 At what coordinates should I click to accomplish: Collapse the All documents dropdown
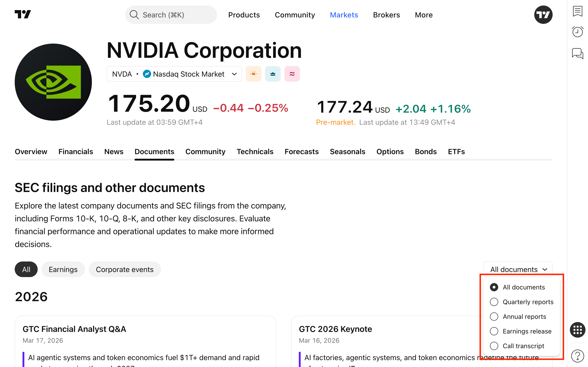coord(518,270)
